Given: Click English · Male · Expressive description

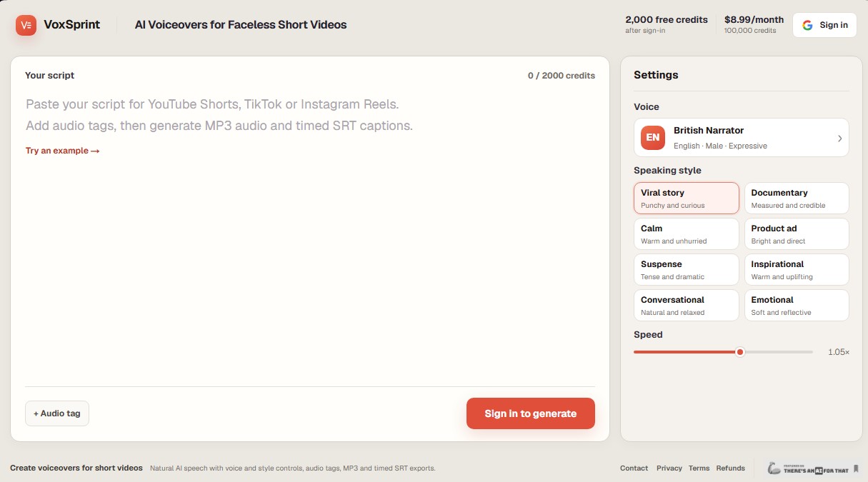Looking at the screenshot, I should 720,146.
